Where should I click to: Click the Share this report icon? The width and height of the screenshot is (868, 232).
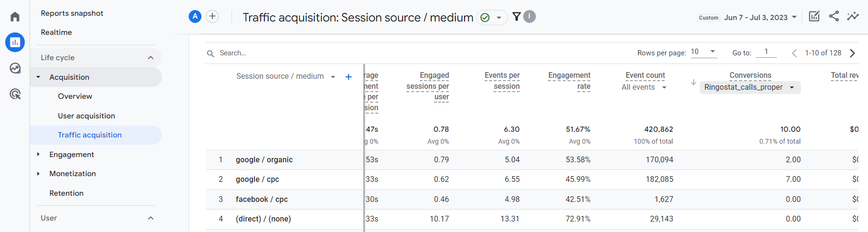pos(834,16)
